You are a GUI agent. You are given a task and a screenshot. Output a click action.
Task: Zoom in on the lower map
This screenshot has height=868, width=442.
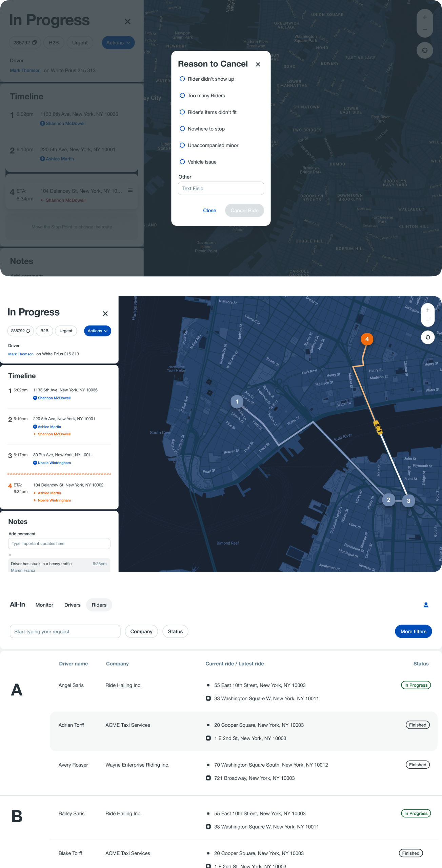tap(428, 310)
